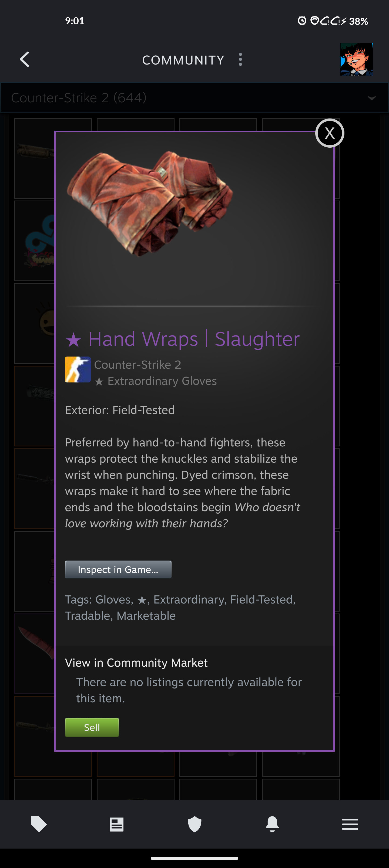Click the dropdown chevron beside Counter-Strike 2
389x868 pixels.
click(x=371, y=98)
